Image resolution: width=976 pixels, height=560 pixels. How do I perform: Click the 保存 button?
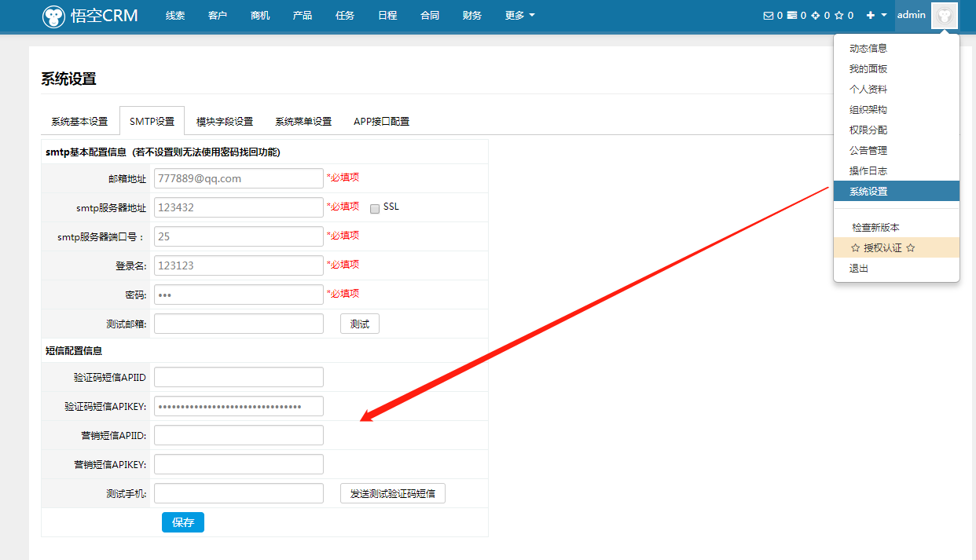coord(182,522)
